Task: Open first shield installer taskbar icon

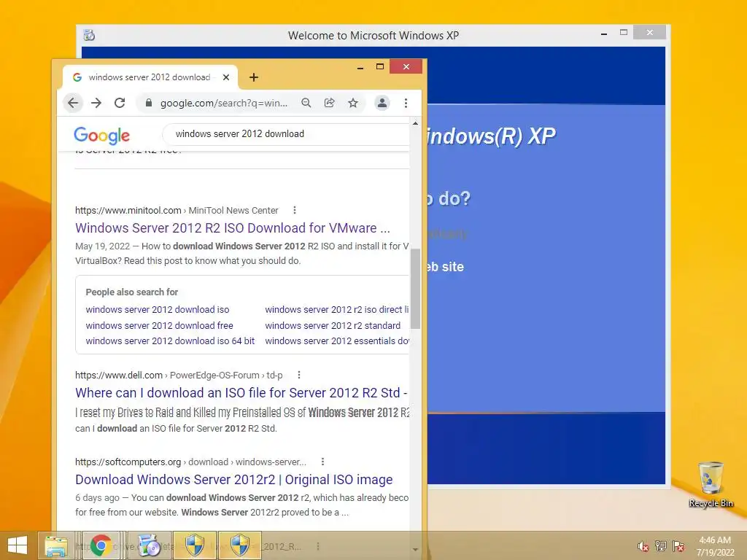Action: point(195,545)
